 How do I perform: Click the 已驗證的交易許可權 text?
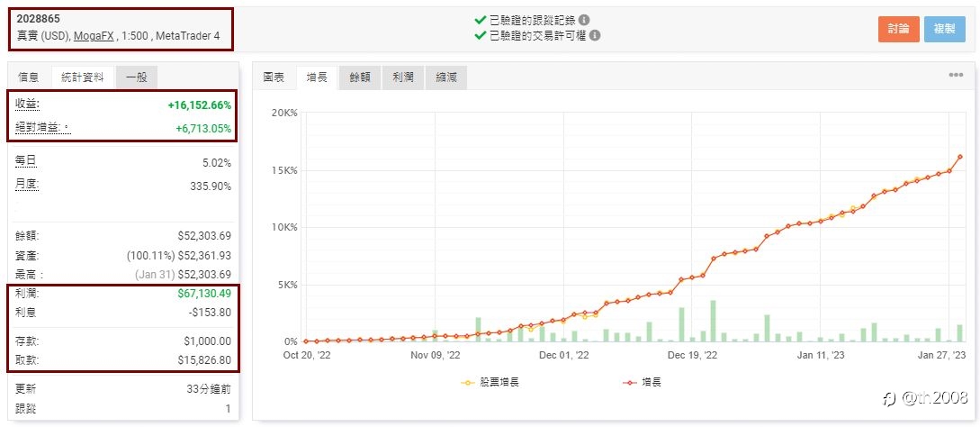click(x=538, y=36)
